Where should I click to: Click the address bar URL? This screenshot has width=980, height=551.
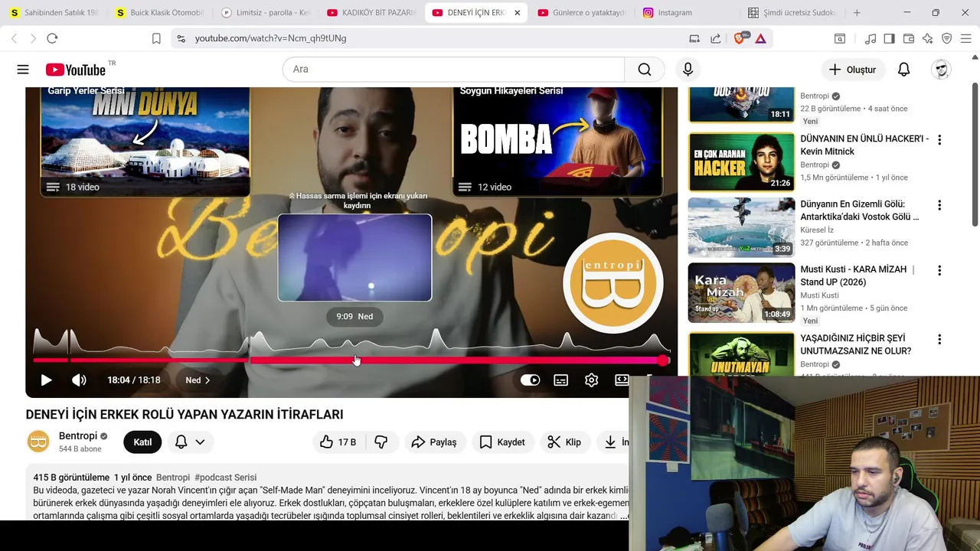(270, 38)
